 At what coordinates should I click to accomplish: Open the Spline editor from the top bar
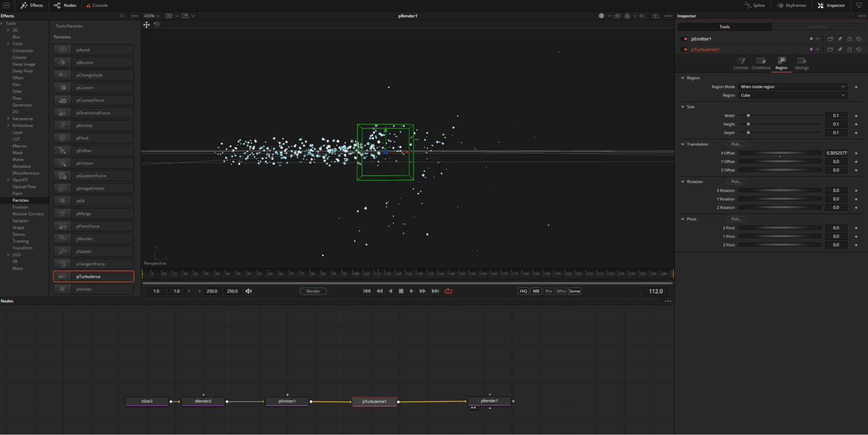pyautogui.click(x=754, y=5)
